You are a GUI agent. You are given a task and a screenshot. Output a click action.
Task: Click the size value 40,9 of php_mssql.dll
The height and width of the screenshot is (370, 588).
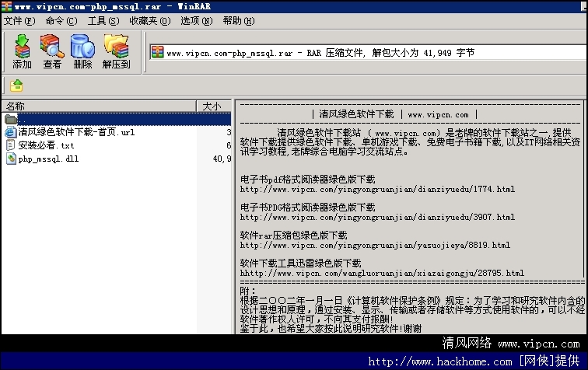[x=222, y=159]
